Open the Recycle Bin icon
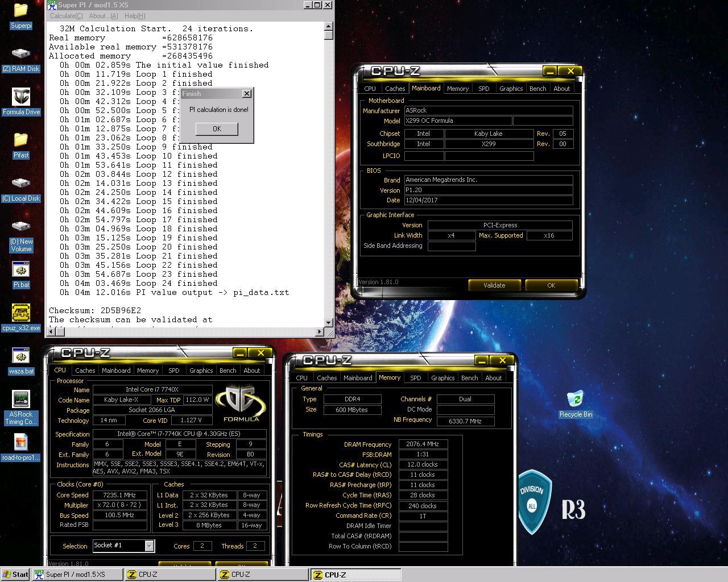728x582 pixels. click(x=576, y=405)
